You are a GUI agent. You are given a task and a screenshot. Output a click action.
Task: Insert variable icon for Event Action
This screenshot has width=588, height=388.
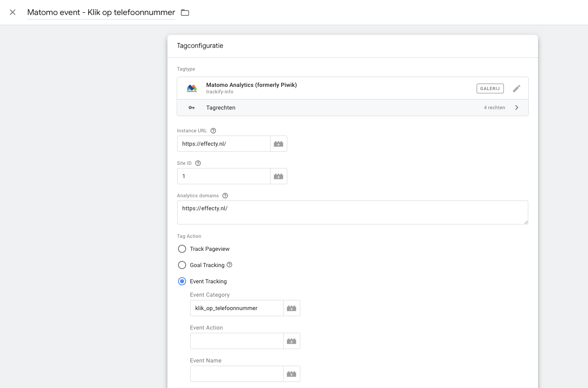pyautogui.click(x=292, y=341)
